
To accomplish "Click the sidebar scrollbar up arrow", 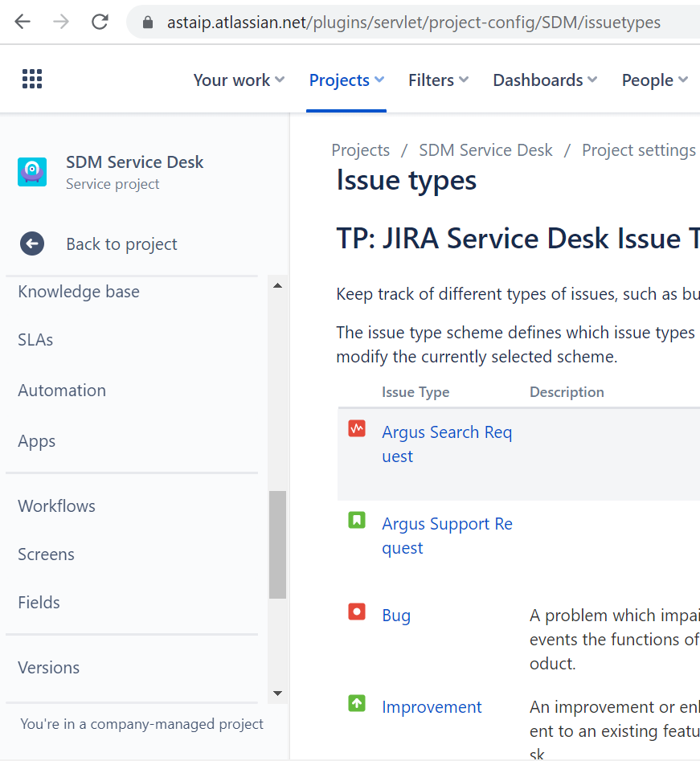I will coord(278,285).
